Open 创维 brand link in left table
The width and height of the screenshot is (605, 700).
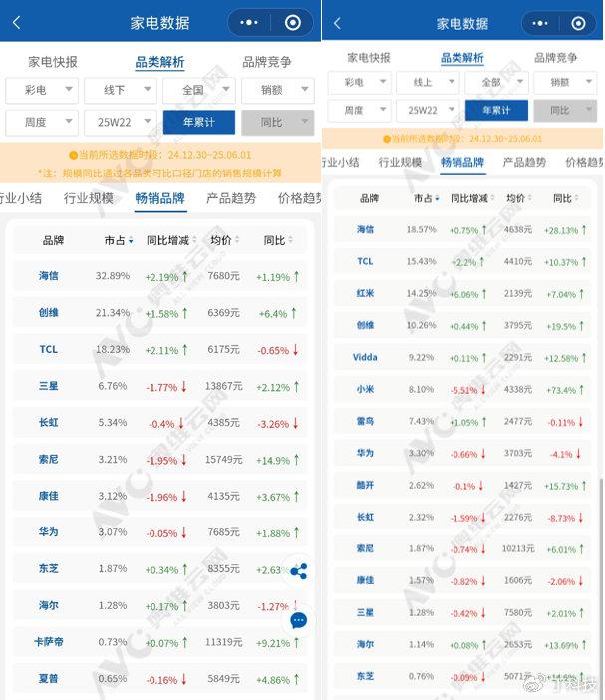point(48,312)
